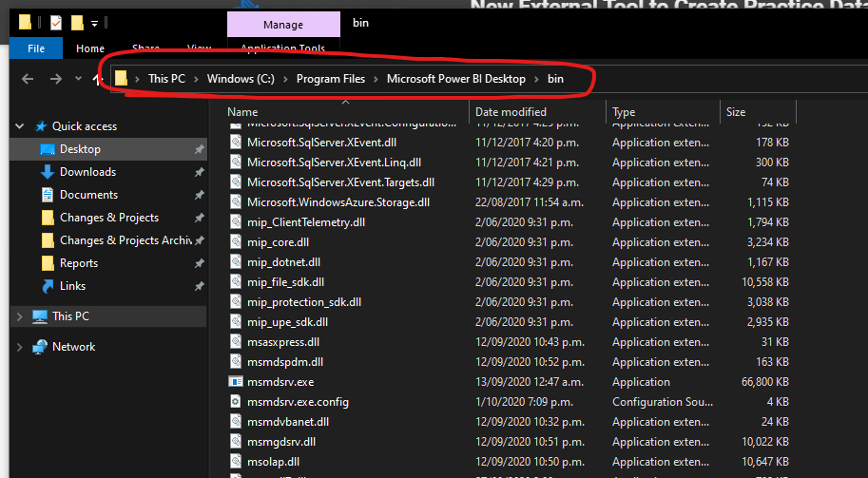This screenshot has width=868, height=478.
Task: Click the Documents page icon
Action: click(48, 195)
